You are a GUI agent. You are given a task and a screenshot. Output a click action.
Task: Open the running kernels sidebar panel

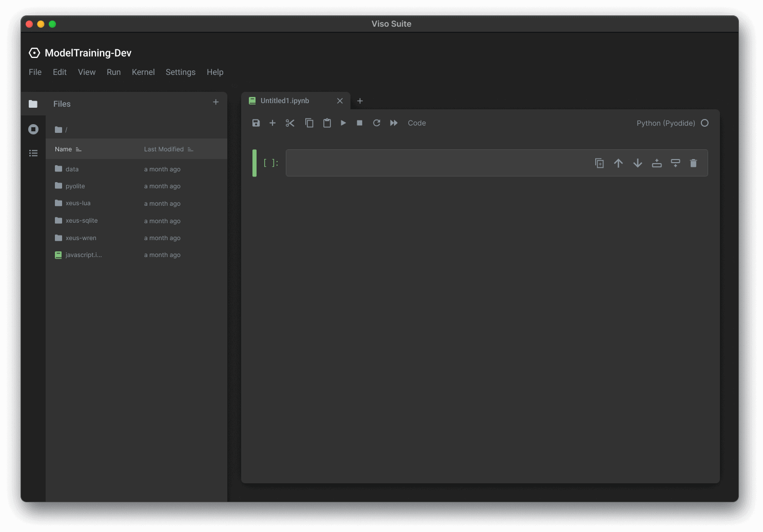(x=33, y=129)
